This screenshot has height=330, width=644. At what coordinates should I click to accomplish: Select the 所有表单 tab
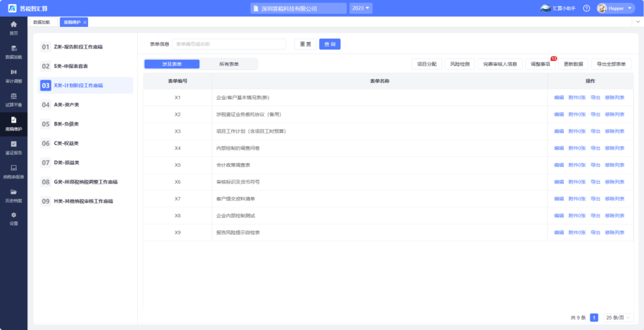[229, 64]
